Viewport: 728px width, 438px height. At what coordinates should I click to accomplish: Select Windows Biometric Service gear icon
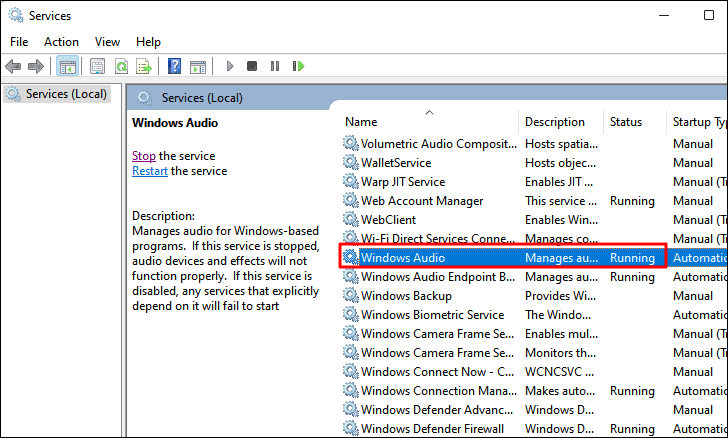351,314
